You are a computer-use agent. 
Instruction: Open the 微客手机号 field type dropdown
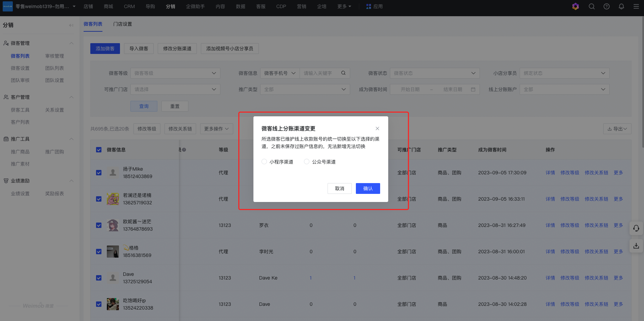pyautogui.click(x=280, y=73)
